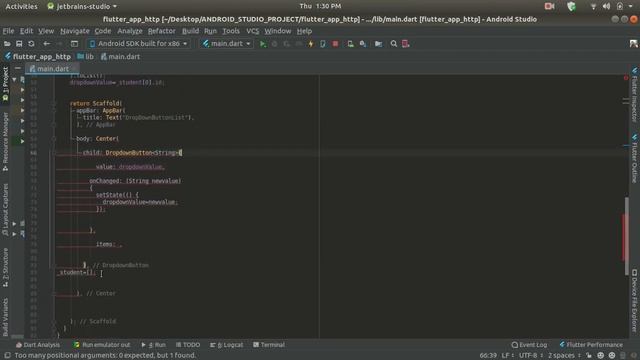Viewport: 640px width, 360px height.
Task: Open the UTF-8 encoding selector
Action: [x=531, y=356]
